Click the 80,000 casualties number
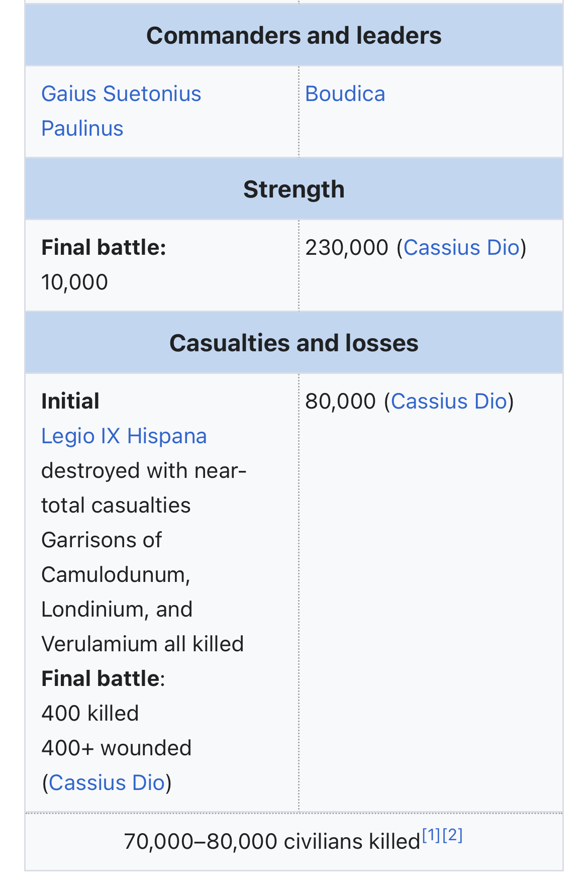The image size is (588, 893). 340,402
